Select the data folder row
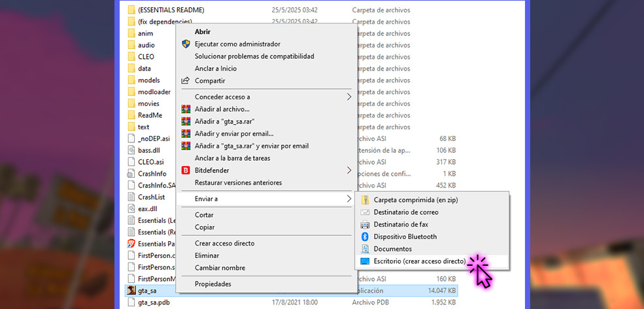 point(144,69)
